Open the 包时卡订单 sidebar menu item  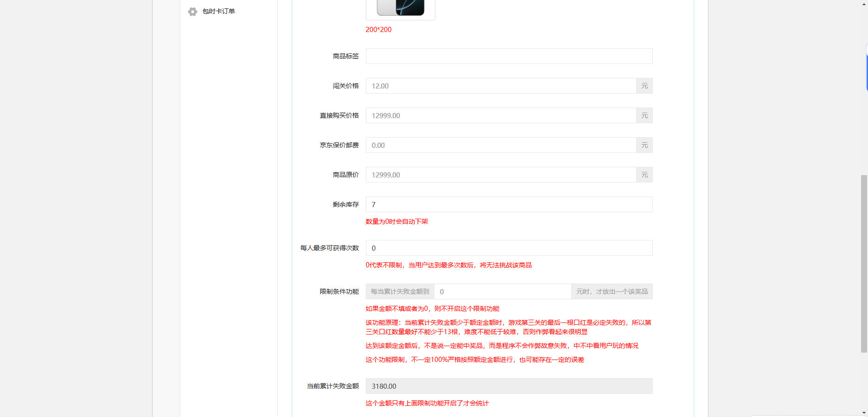tap(218, 12)
